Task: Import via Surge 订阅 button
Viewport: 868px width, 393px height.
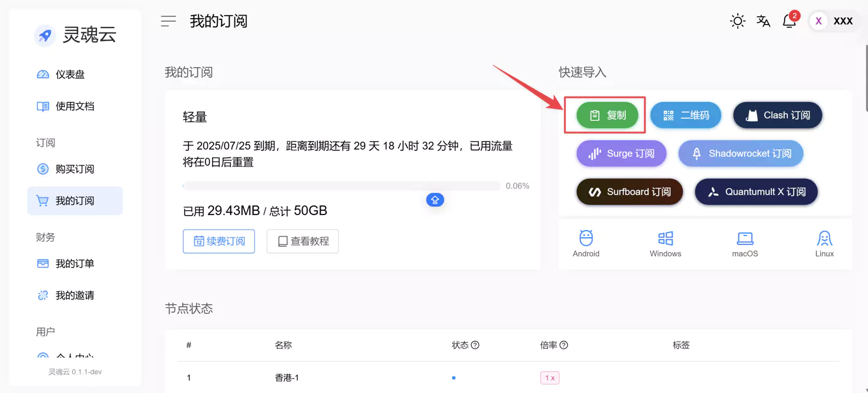Action: (x=621, y=153)
